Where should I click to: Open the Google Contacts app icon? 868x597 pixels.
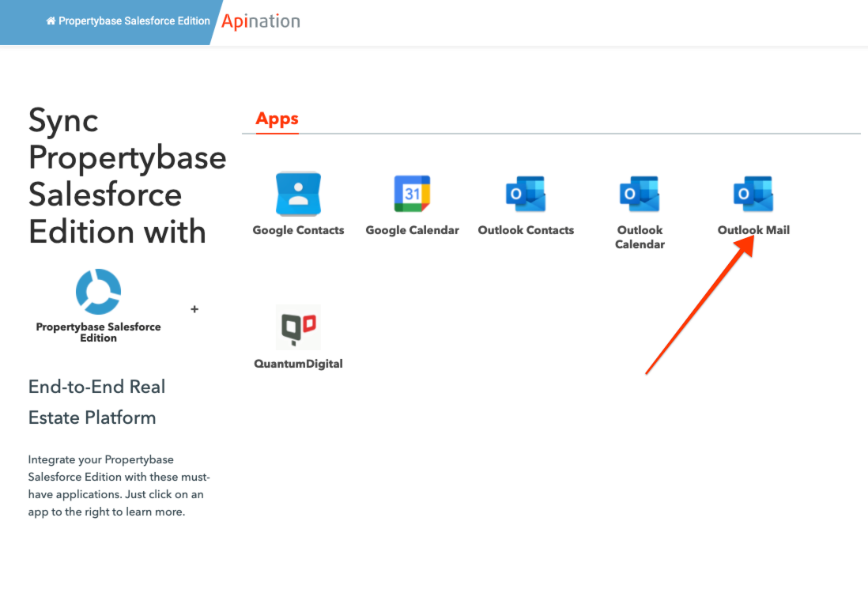[x=298, y=194]
